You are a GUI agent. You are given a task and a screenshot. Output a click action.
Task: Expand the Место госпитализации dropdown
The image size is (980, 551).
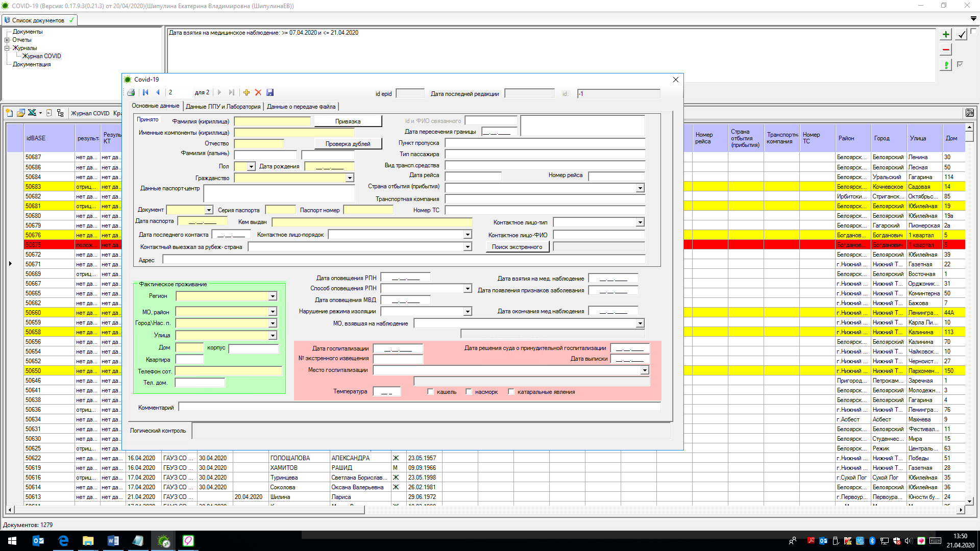(645, 370)
